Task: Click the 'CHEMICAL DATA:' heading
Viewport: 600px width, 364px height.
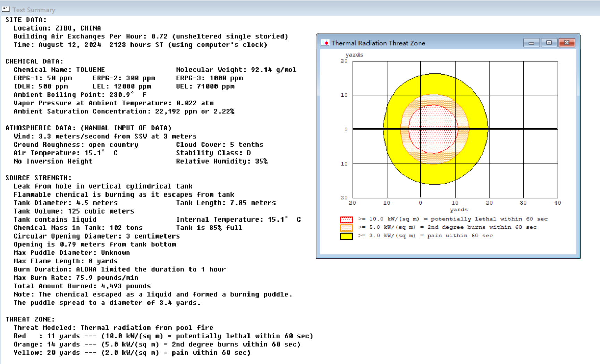Action: 34,61
